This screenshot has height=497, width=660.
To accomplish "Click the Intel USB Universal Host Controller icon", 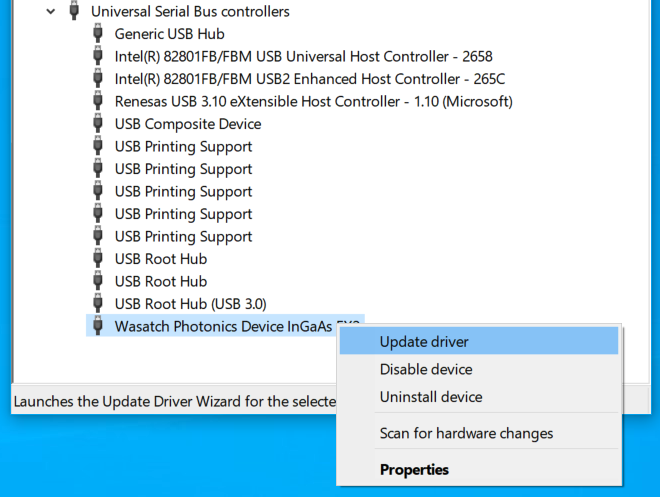I will point(98,56).
